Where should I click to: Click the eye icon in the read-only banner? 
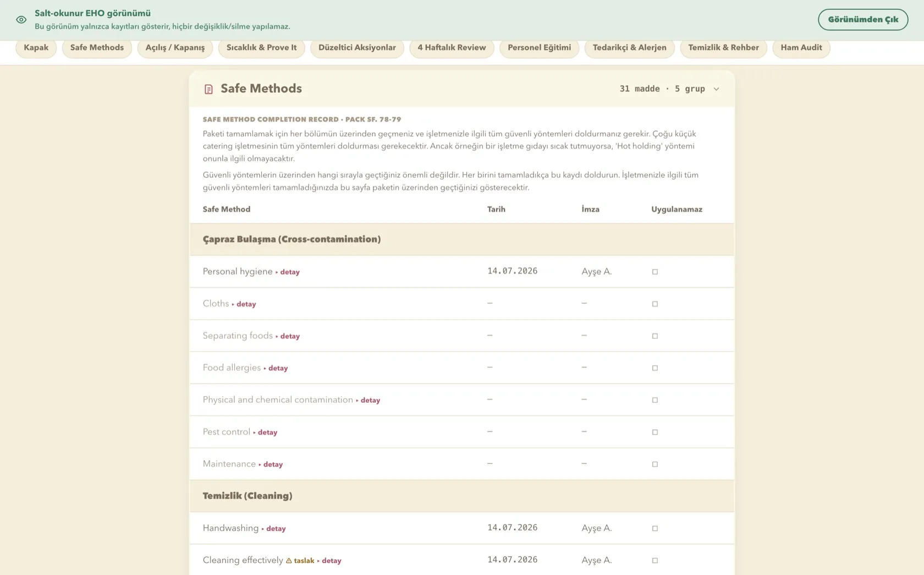[21, 20]
